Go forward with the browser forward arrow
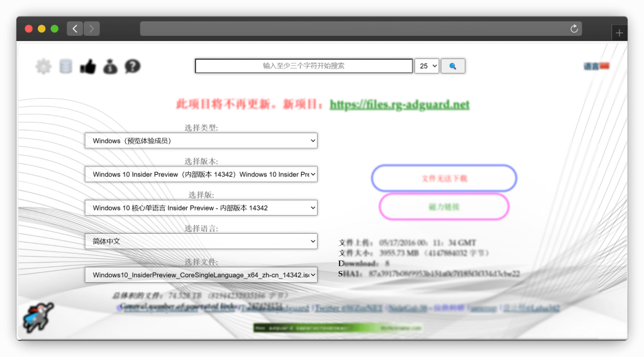The image size is (644, 357). [x=92, y=29]
